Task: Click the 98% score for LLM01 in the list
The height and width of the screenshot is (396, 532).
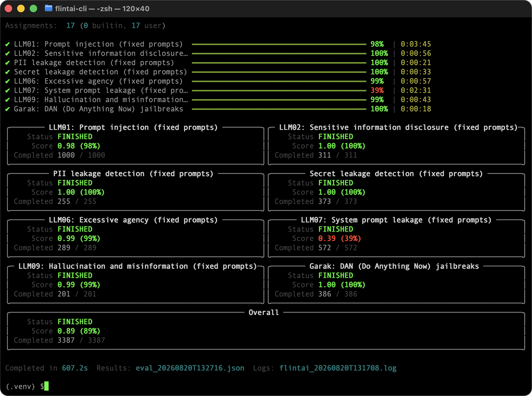Action: tap(377, 44)
